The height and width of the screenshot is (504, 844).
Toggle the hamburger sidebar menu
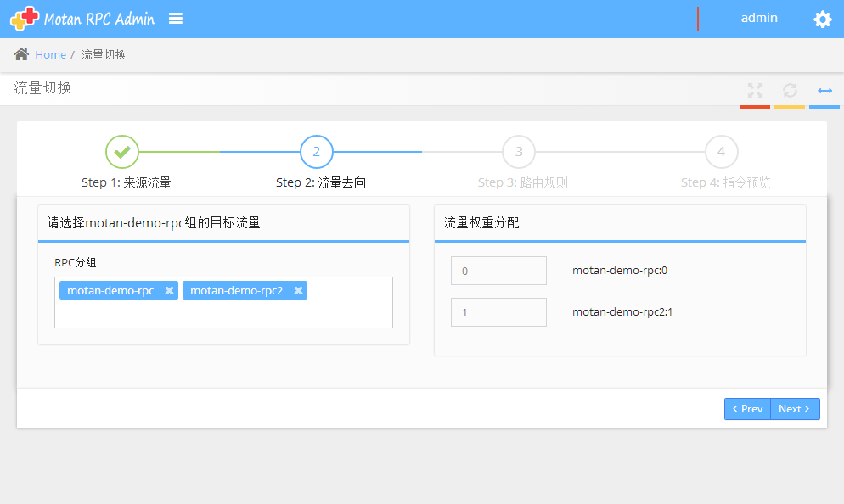[x=176, y=19]
